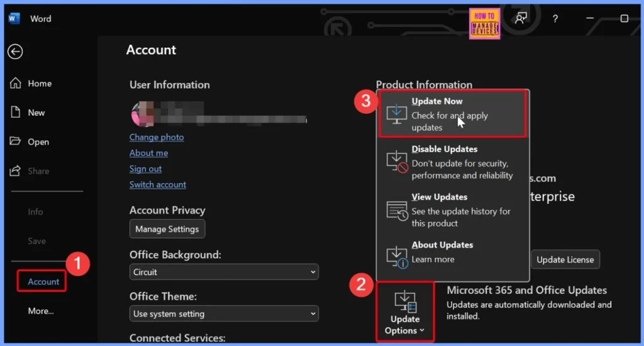644x346 pixels.
Task: Open help with the question mark icon
Action: click(555, 18)
